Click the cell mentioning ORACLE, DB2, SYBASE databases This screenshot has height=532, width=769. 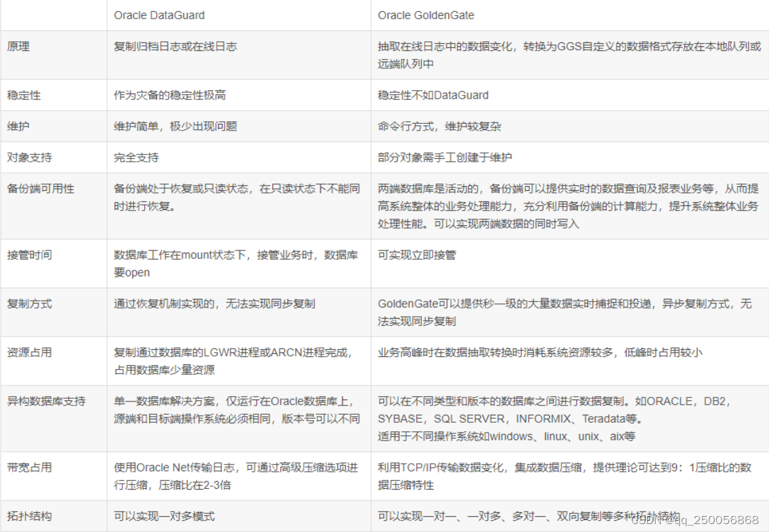pyautogui.click(x=563, y=417)
